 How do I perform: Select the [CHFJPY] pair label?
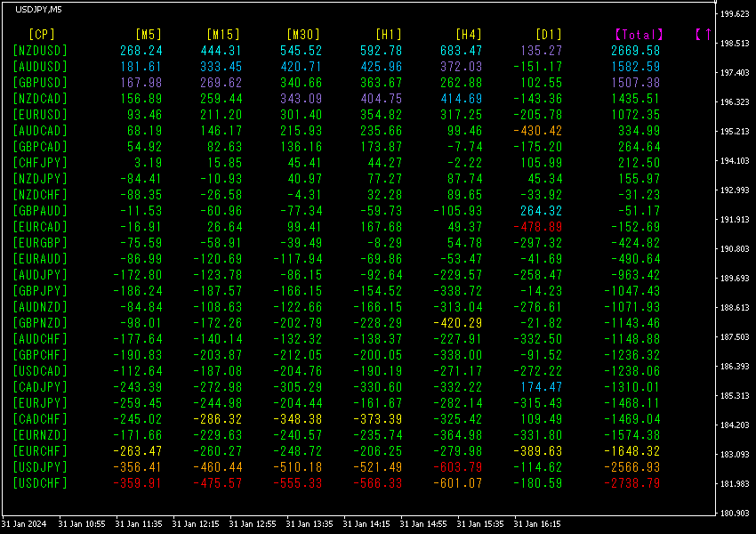coord(40,163)
